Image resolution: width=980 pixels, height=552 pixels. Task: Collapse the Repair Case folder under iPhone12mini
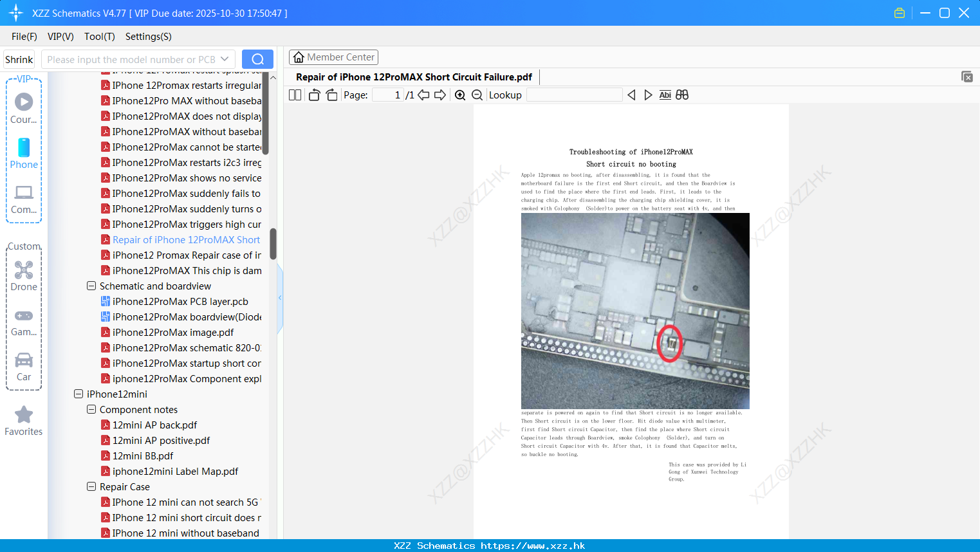[x=91, y=486]
